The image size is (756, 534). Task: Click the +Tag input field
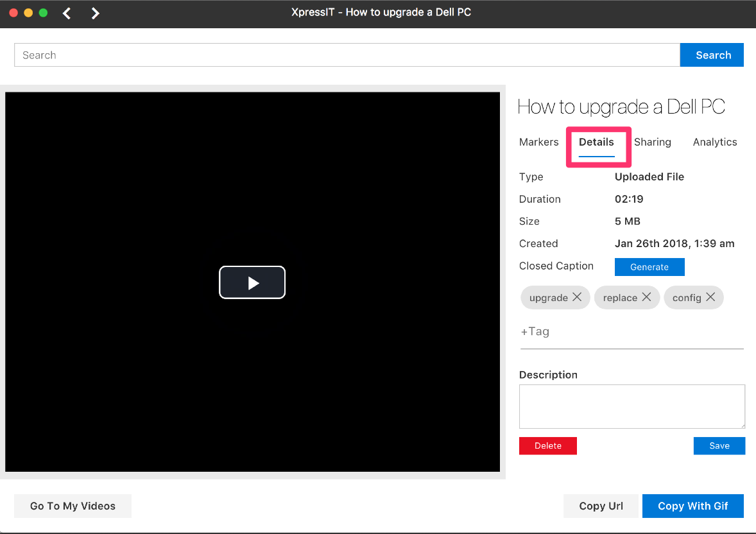point(632,331)
